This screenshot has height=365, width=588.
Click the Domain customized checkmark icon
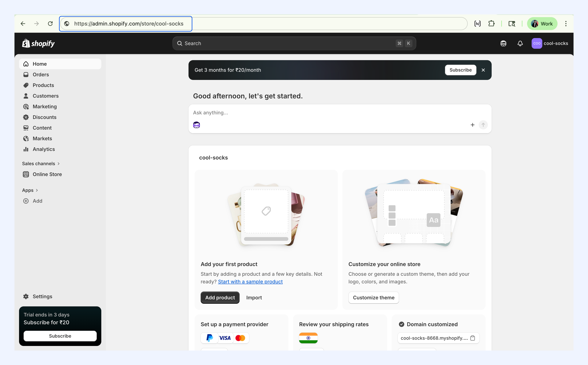pos(401,324)
